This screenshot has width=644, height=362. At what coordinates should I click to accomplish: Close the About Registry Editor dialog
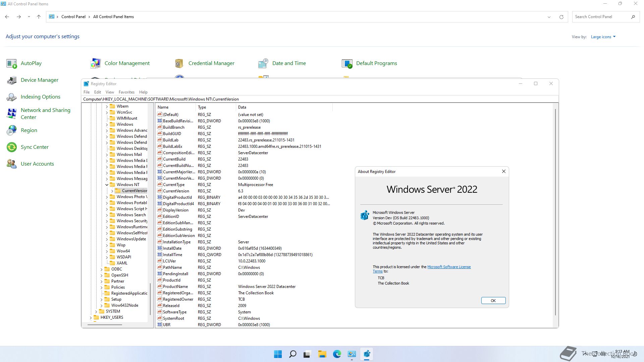point(503,171)
